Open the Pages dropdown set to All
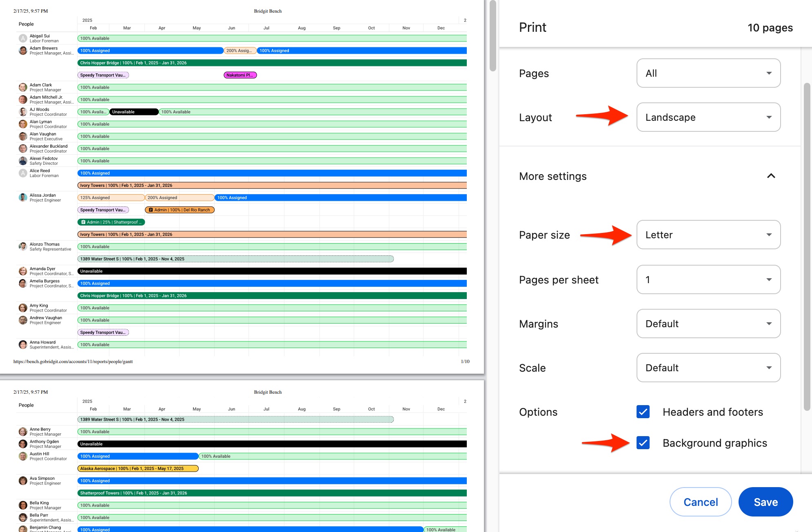The image size is (812, 532). [x=708, y=73]
